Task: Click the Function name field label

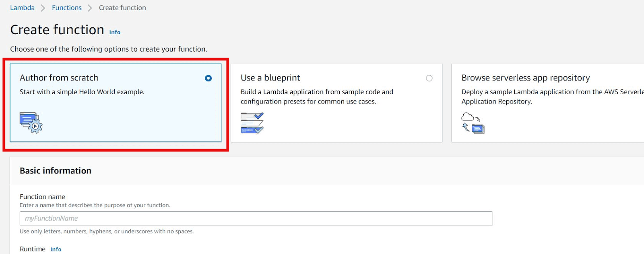Action: click(42, 196)
